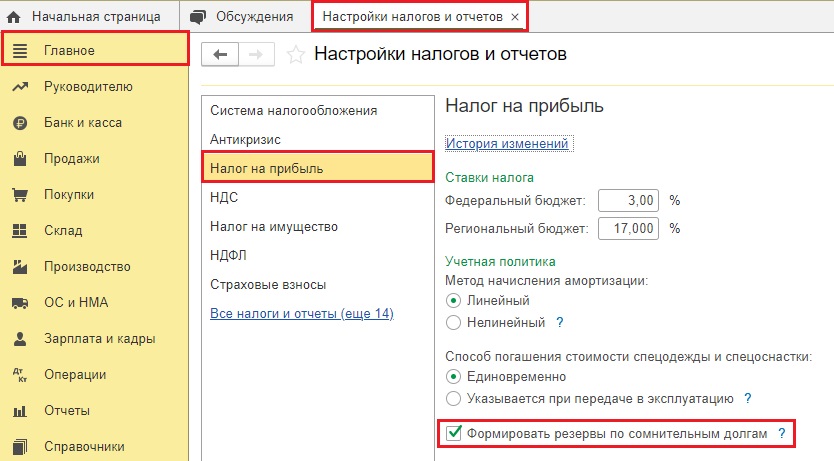Click the ОС и НМА truck icon

coord(20,303)
